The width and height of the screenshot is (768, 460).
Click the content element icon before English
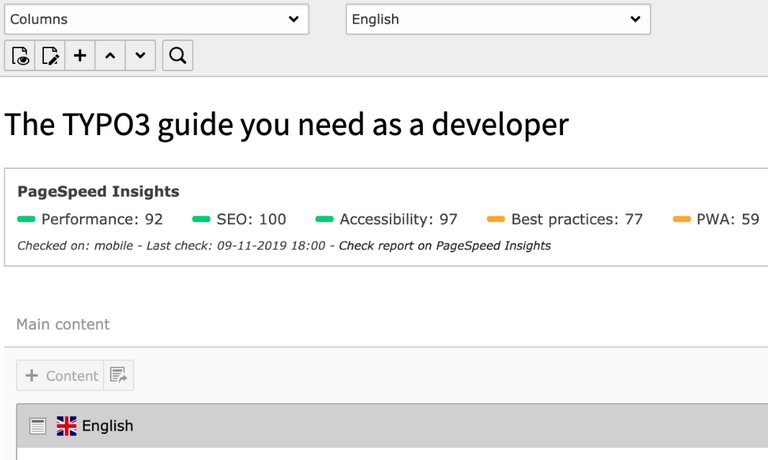click(x=38, y=426)
